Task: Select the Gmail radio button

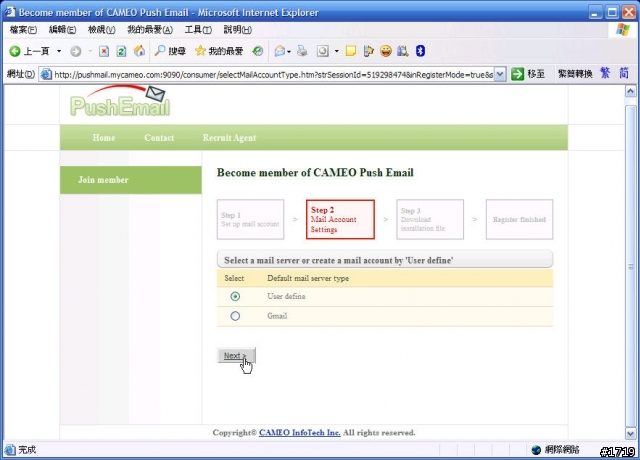Action: (235, 316)
